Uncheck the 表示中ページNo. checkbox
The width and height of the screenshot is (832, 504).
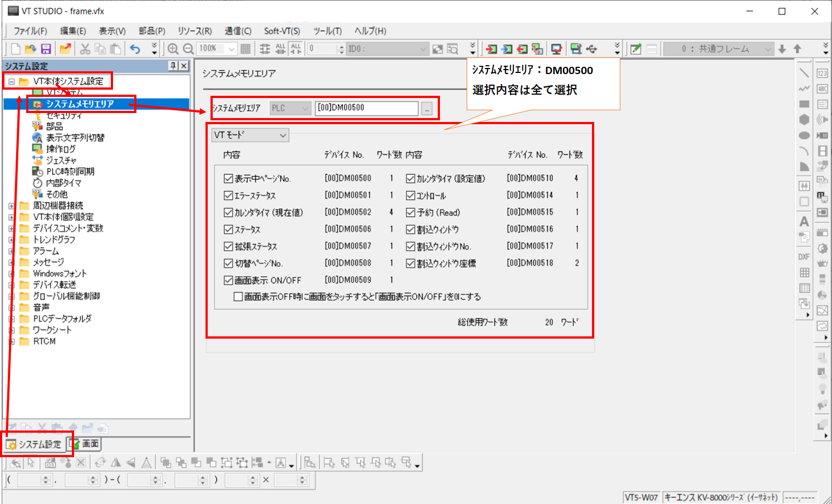228,179
